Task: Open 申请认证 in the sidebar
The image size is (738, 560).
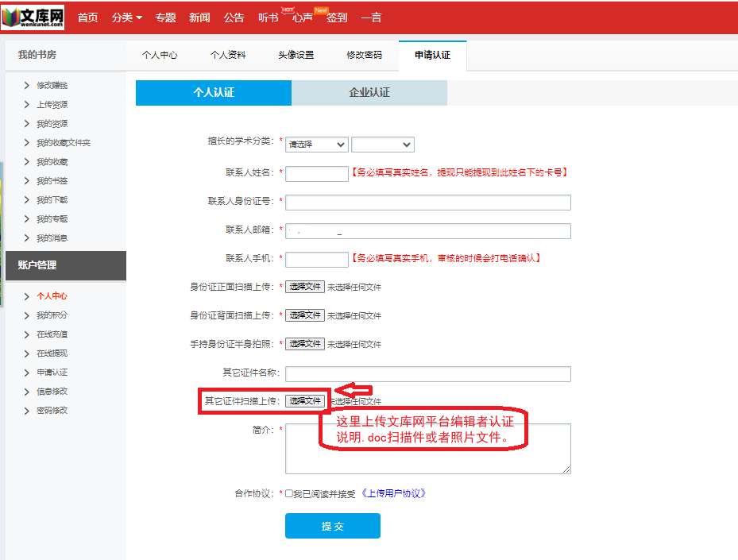Action: [52, 373]
